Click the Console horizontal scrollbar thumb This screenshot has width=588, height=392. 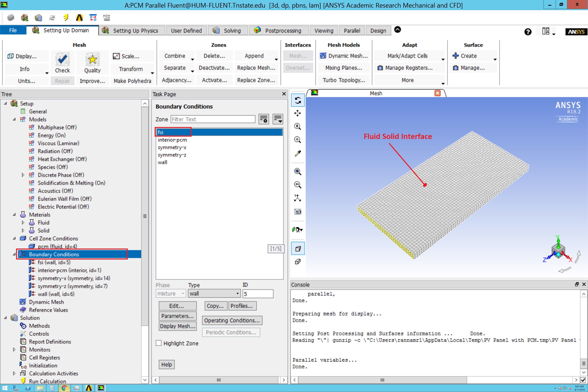pyautogui.click(x=383, y=380)
